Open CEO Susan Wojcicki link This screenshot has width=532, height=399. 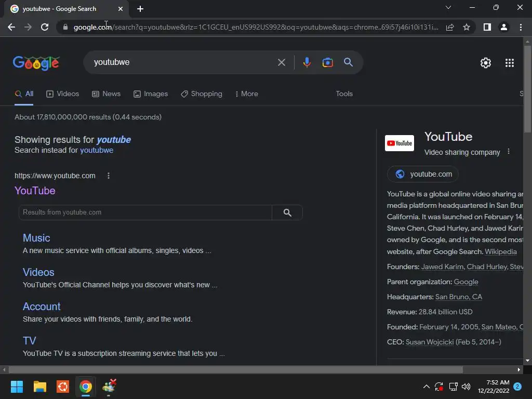[430, 342]
